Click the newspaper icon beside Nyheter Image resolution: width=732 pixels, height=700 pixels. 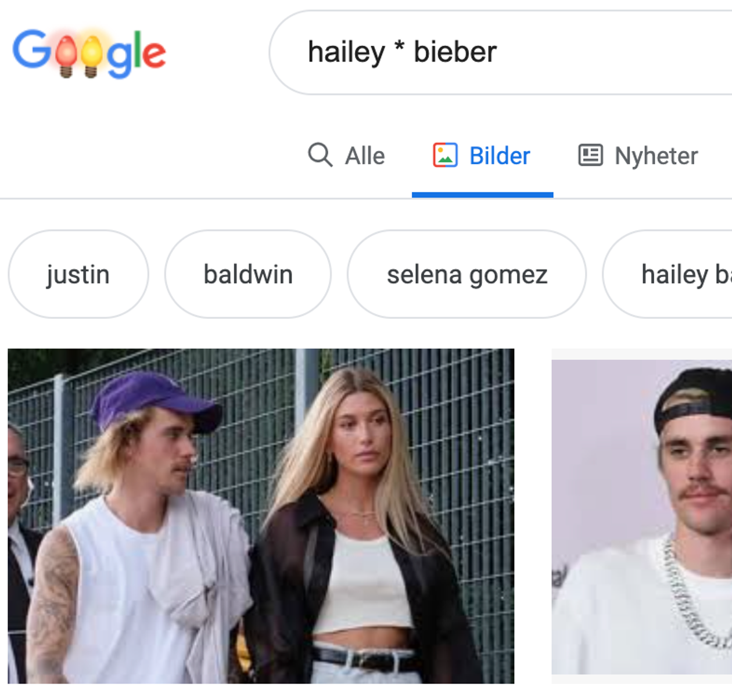point(590,155)
